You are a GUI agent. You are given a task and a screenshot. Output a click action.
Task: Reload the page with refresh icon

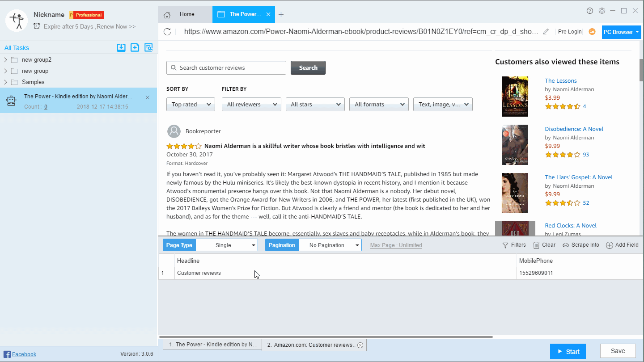click(167, 32)
